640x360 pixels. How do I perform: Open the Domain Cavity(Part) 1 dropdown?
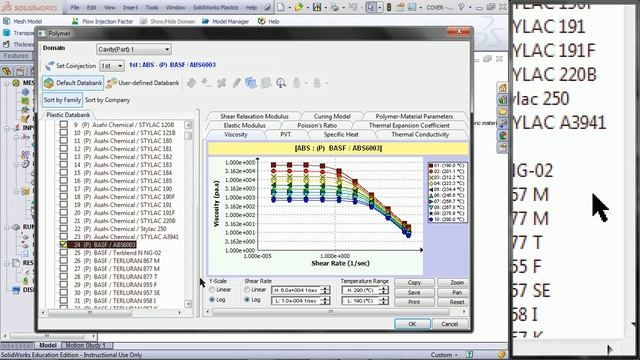pos(134,49)
